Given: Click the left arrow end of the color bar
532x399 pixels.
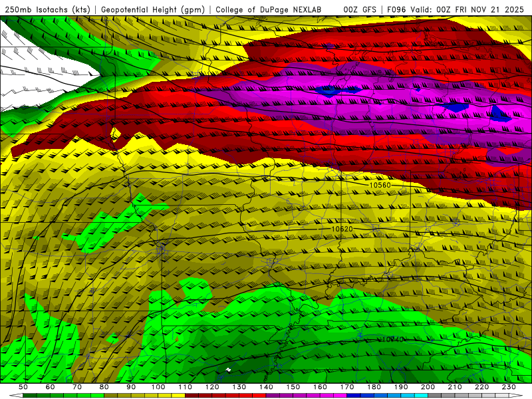Looking at the screenshot, I should (16, 395).
